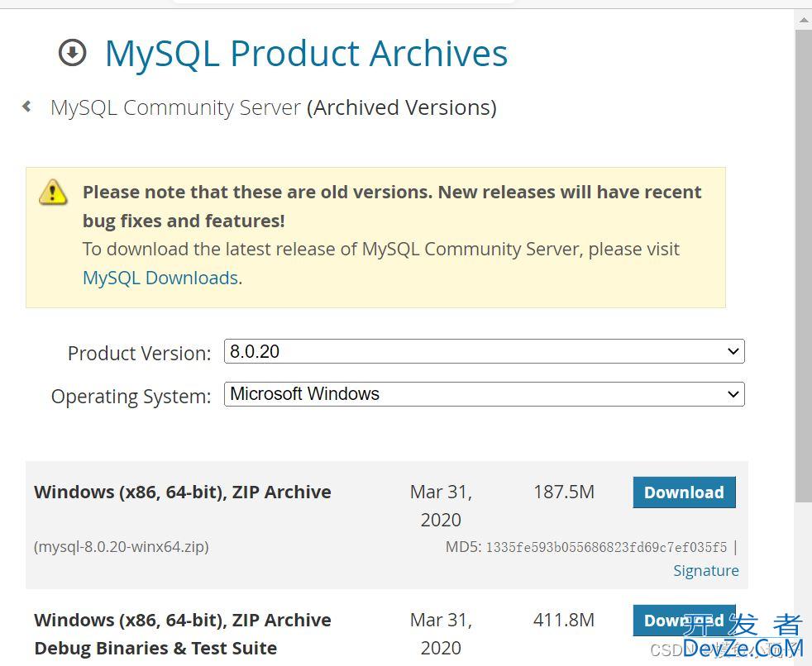
Task: Click the back arrow before MySQL Community Server
Action: click(x=27, y=107)
